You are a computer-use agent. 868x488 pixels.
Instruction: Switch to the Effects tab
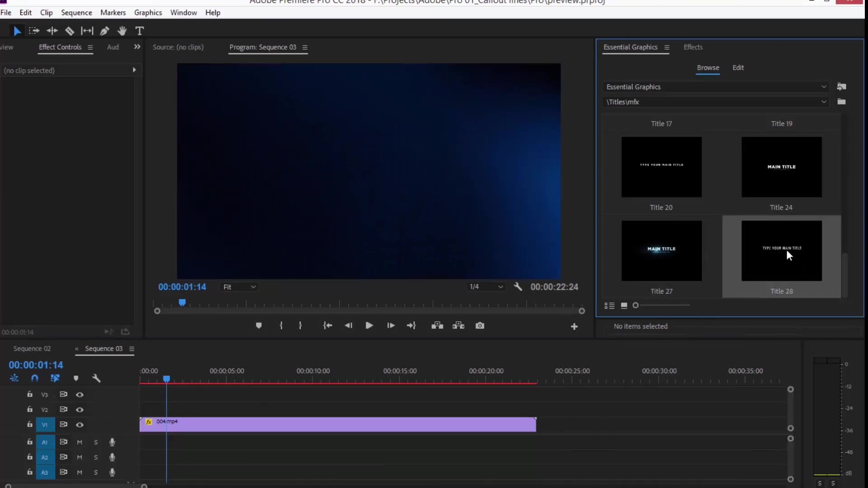(693, 47)
